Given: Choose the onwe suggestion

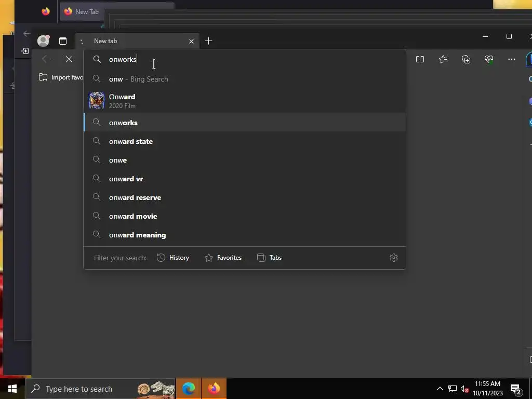Looking at the screenshot, I should click(245, 160).
